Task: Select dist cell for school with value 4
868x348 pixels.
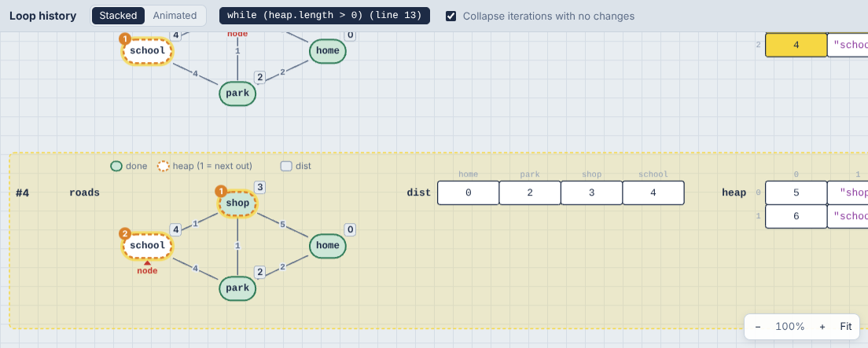Action: 653,193
